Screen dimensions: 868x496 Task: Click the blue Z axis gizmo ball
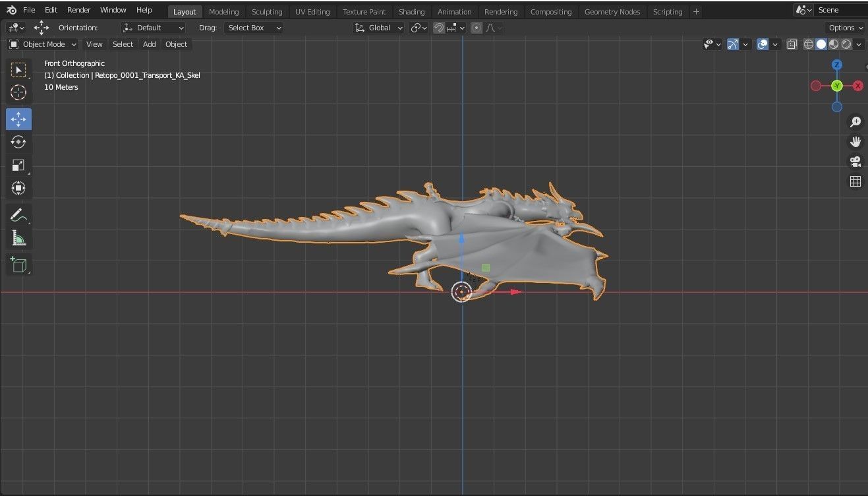pyautogui.click(x=837, y=65)
